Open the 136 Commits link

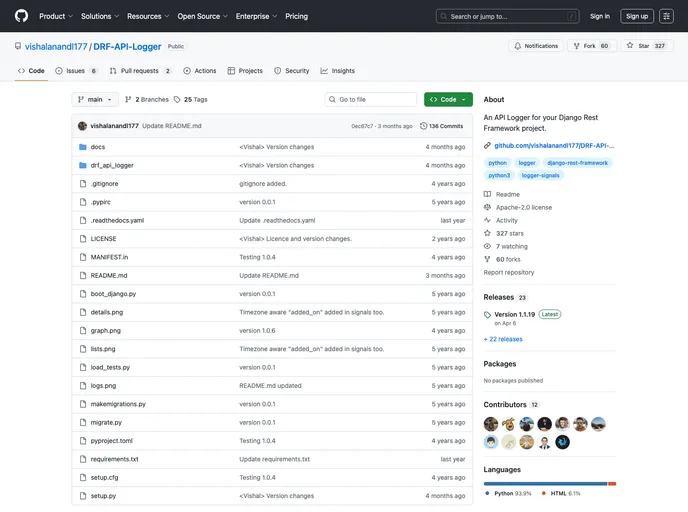point(441,126)
